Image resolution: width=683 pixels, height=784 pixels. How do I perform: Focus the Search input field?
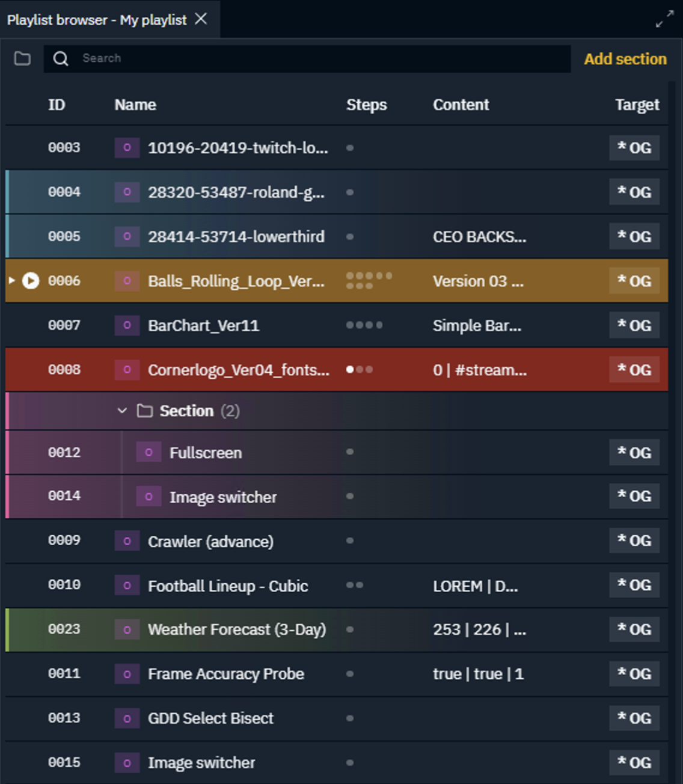[307, 59]
